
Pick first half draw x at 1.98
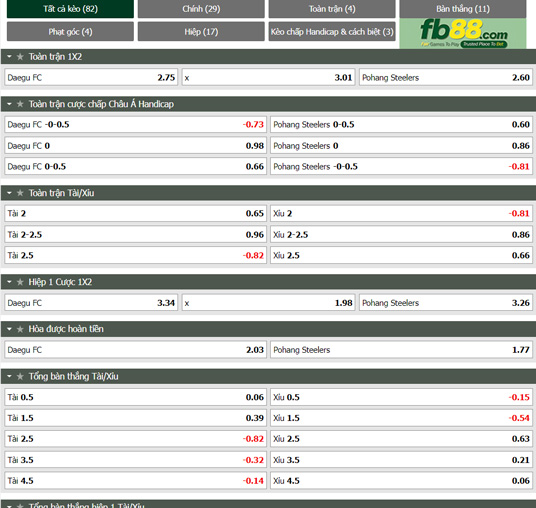coord(268,303)
